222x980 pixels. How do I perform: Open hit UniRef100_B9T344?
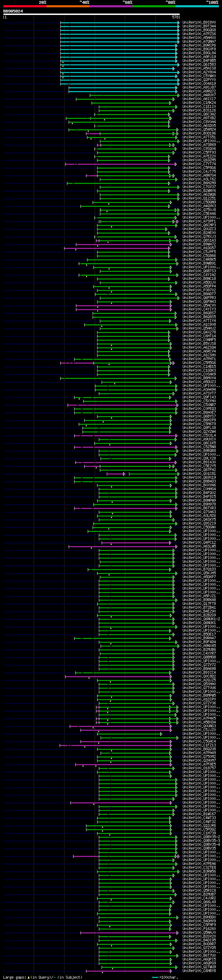[x=199, y=26]
